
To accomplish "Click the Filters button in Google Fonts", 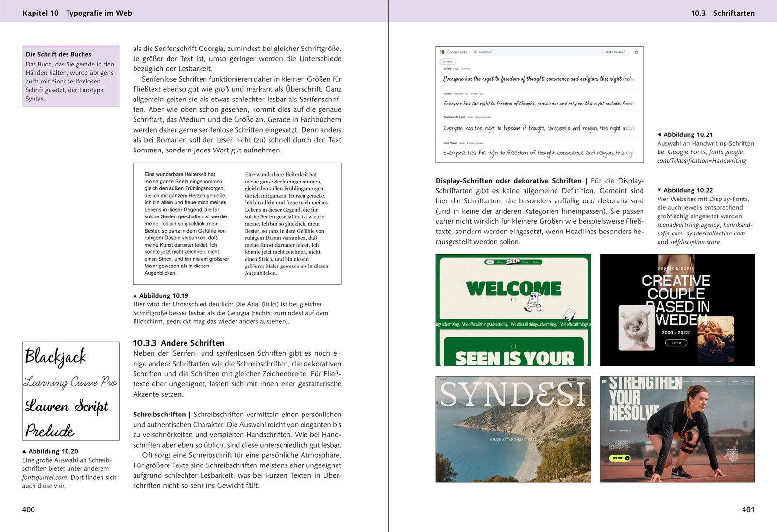I will coord(447,62).
